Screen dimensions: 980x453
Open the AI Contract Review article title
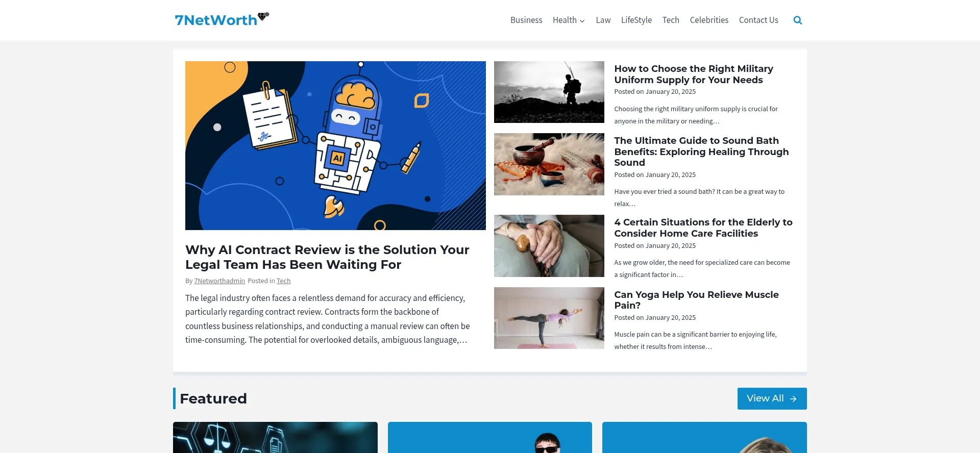click(327, 257)
